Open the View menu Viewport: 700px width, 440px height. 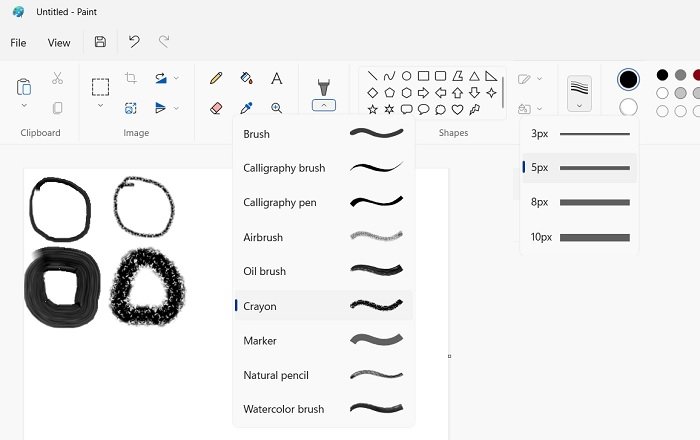[59, 43]
